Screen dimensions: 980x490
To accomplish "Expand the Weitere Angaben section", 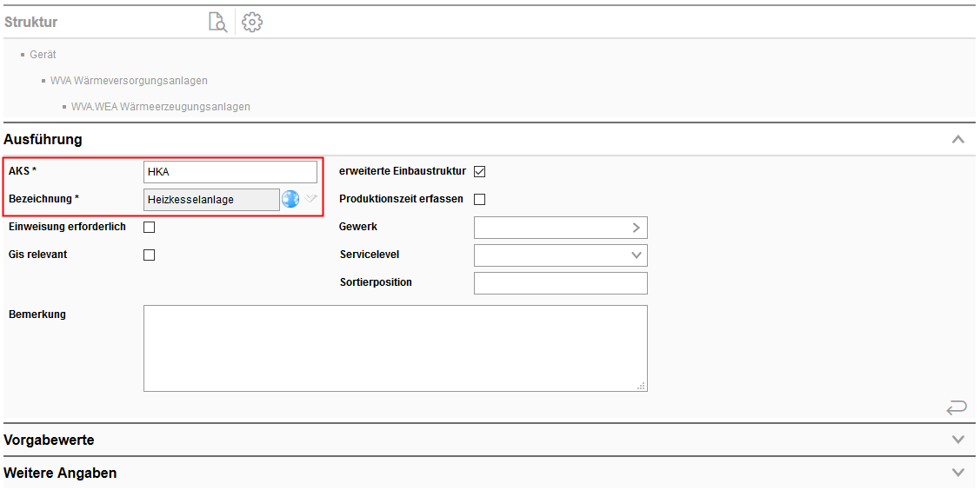I will (958, 473).
